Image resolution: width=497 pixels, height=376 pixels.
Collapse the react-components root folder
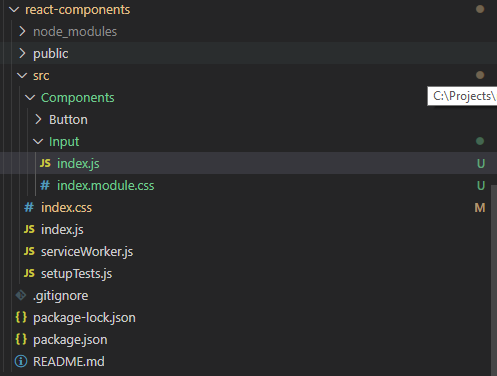pyautogui.click(x=14, y=10)
